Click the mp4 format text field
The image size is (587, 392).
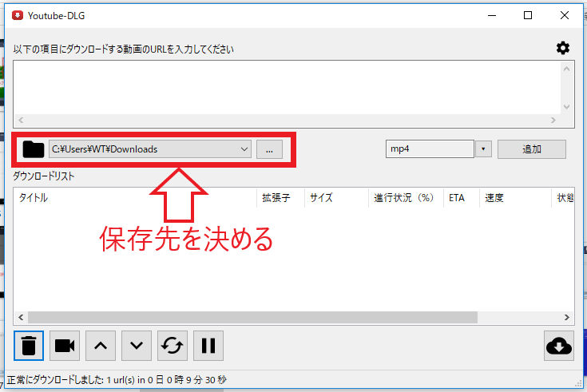pyautogui.click(x=430, y=149)
